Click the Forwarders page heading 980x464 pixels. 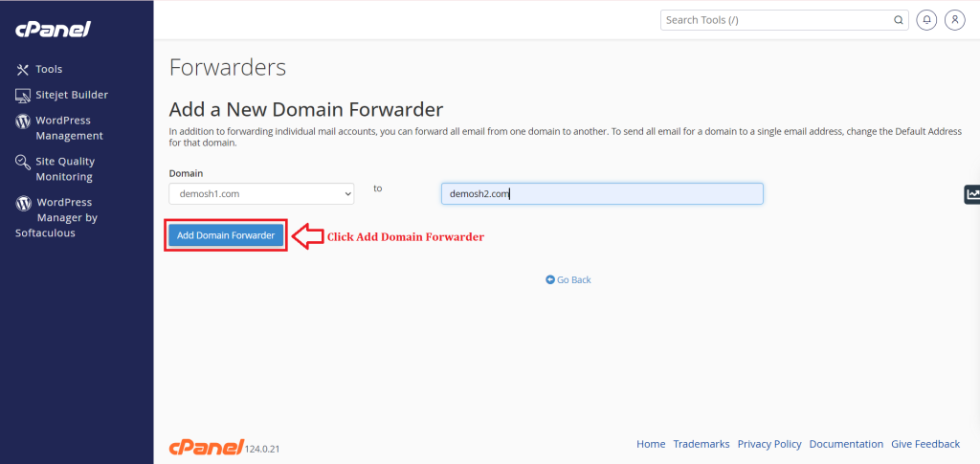tap(228, 67)
